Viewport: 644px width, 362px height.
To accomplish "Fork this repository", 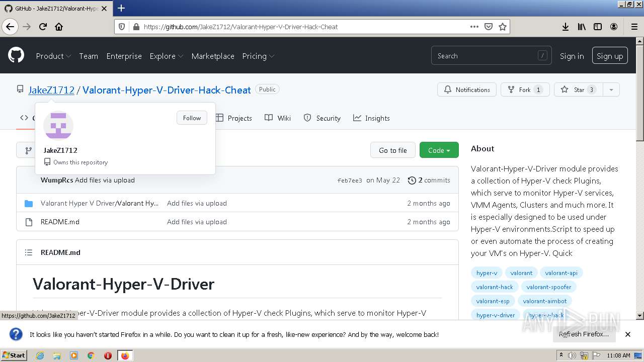I will (525, 89).
